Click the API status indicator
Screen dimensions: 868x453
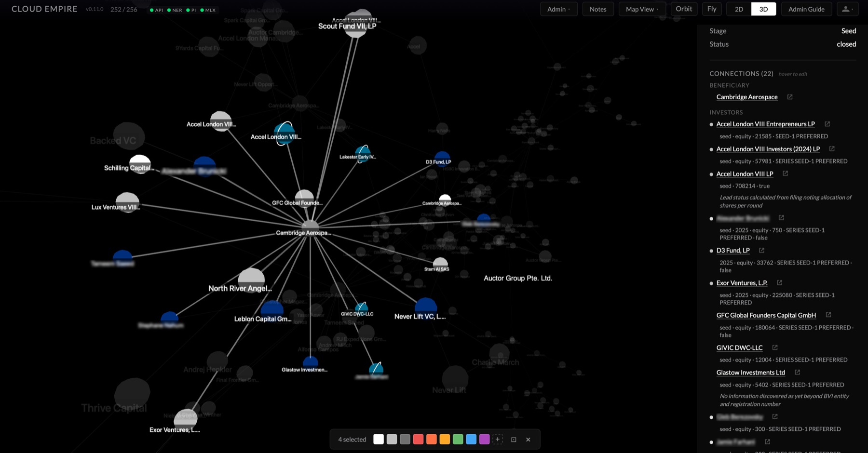click(x=156, y=10)
